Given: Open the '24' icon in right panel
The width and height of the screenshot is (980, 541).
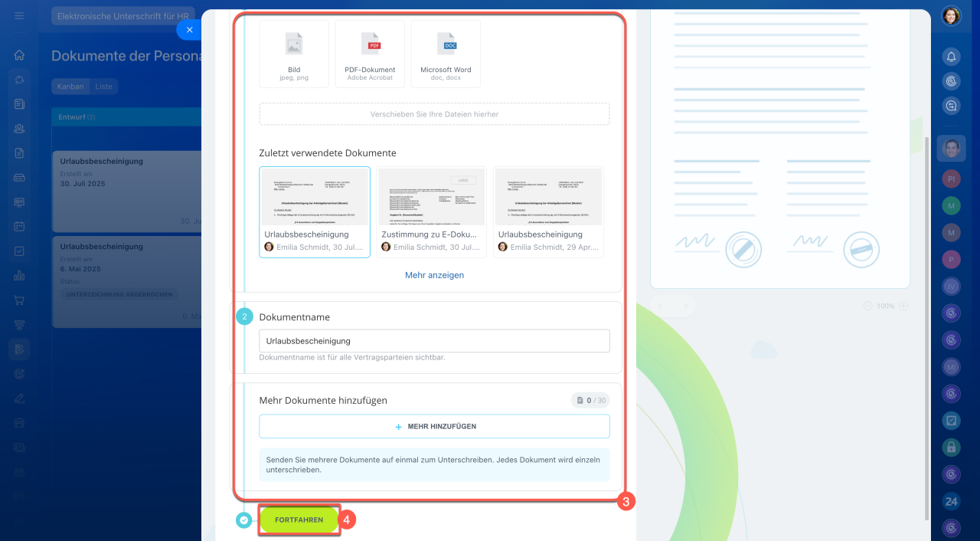Looking at the screenshot, I should 951,501.
